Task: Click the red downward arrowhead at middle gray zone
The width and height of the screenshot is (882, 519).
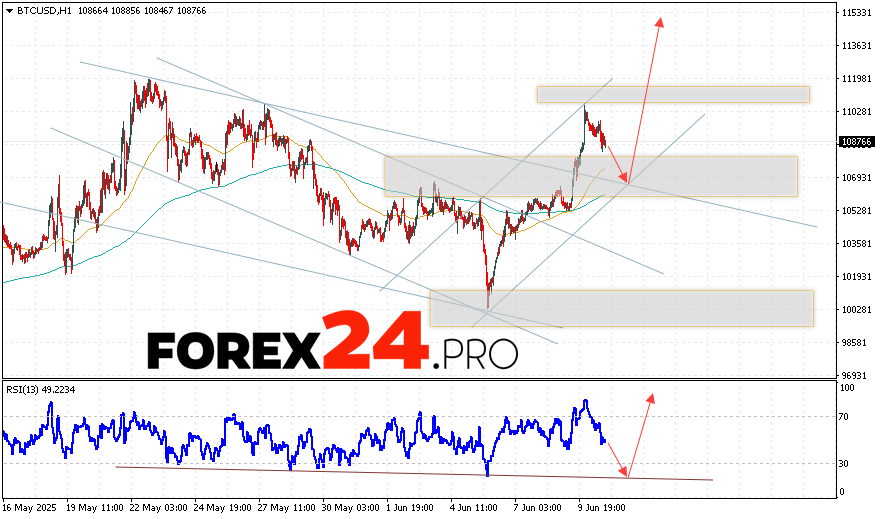Action: click(626, 179)
